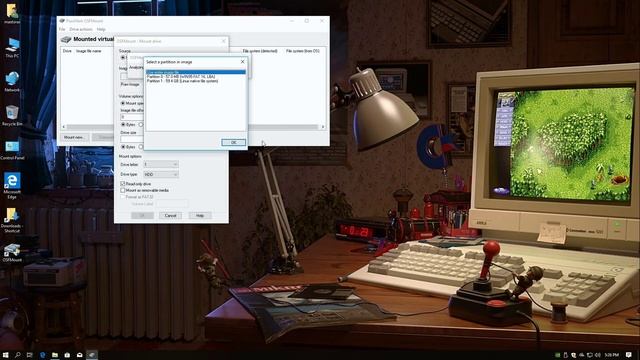Open the Windows Start menu
The height and width of the screenshot is (360, 640).
tap(6, 355)
